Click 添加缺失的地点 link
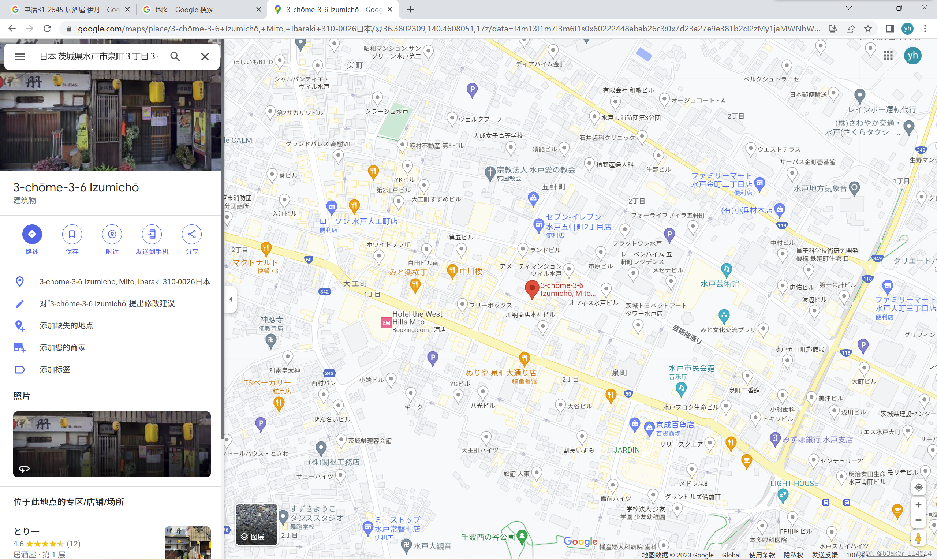 [66, 325]
